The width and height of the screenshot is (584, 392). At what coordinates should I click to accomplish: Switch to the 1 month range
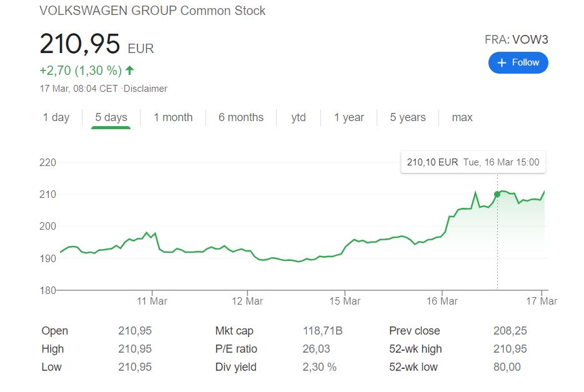coord(173,117)
